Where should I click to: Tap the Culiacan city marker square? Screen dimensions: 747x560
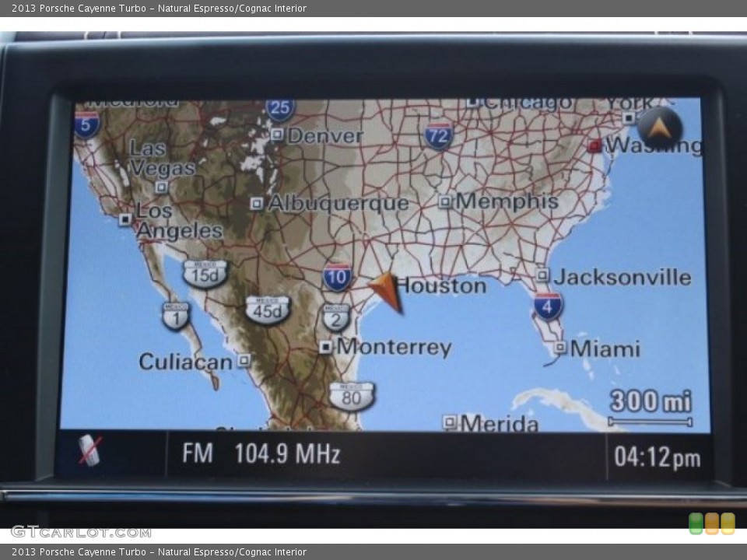tap(244, 360)
